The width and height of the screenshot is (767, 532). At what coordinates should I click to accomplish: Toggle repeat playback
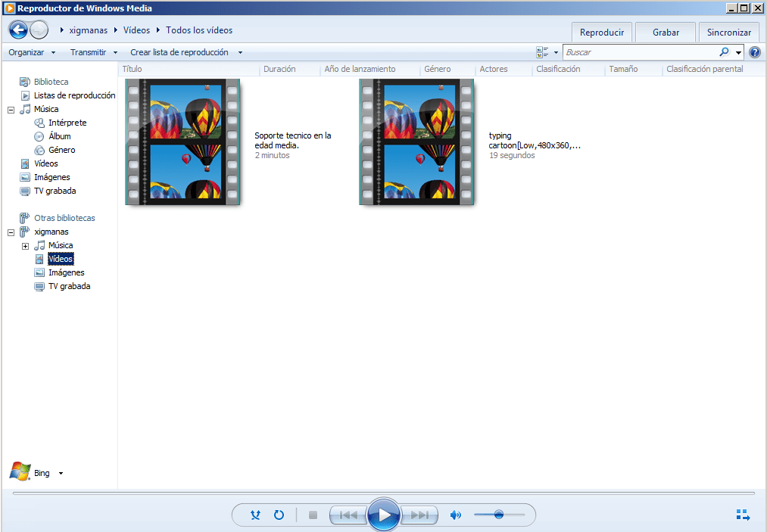click(x=279, y=515)
